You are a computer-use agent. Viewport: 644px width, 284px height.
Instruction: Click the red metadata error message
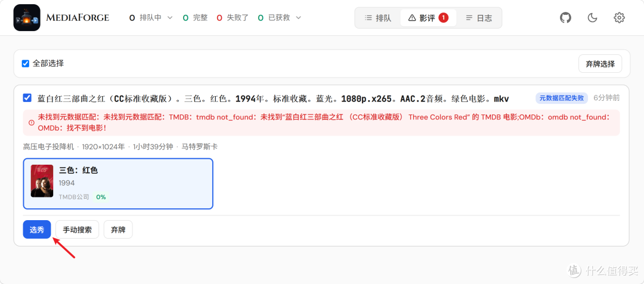point(321,122)
